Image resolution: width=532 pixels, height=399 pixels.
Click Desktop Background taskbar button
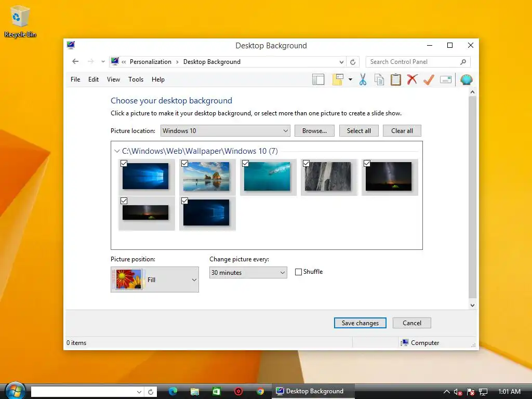313,391
